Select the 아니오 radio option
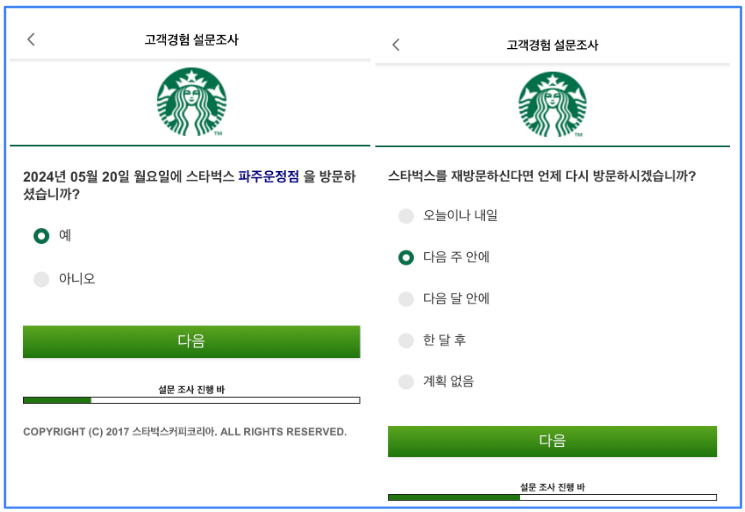This screenshot has width=745, height=512. point(41,279)
